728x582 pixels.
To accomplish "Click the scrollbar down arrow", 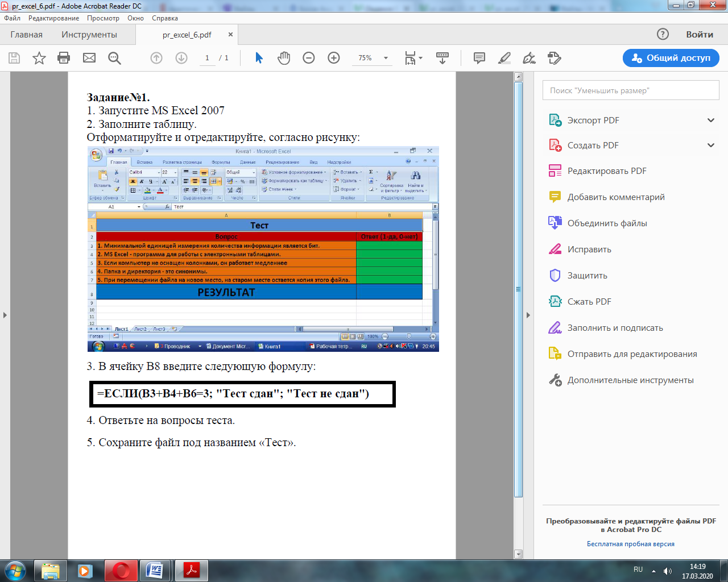I will tap(518, 554).
